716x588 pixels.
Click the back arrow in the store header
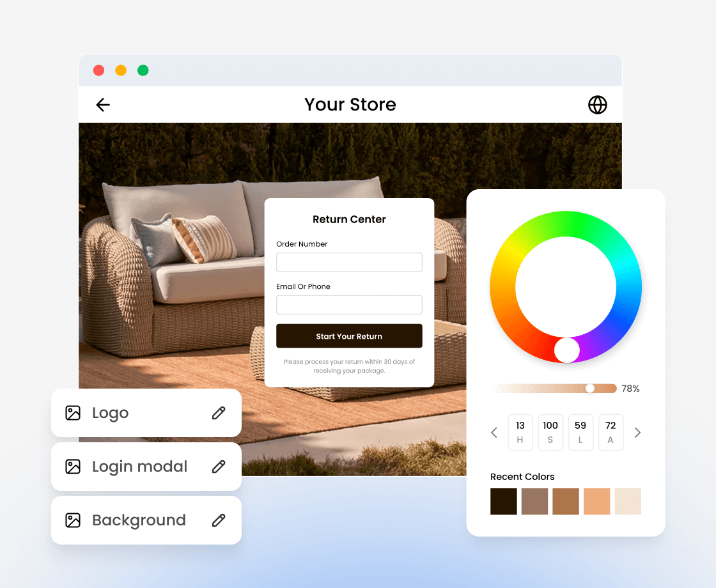point(102,105)
